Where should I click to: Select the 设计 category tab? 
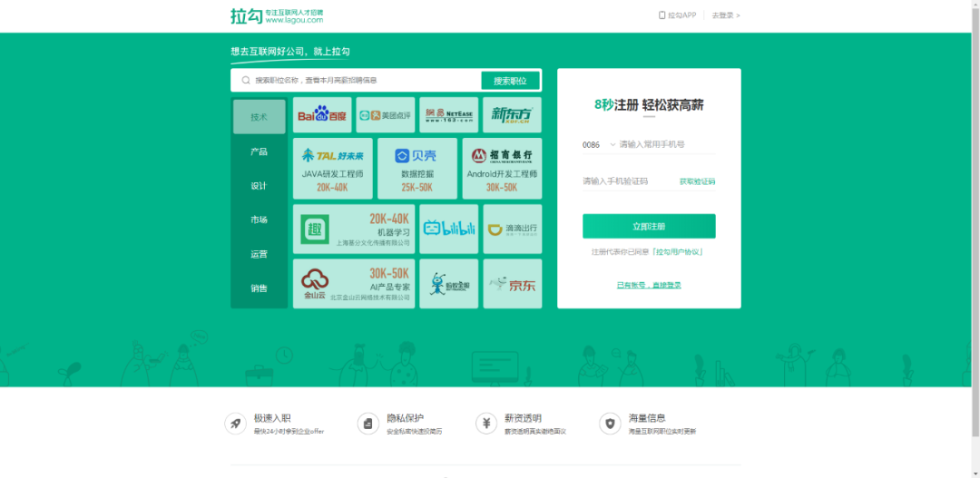260,186
